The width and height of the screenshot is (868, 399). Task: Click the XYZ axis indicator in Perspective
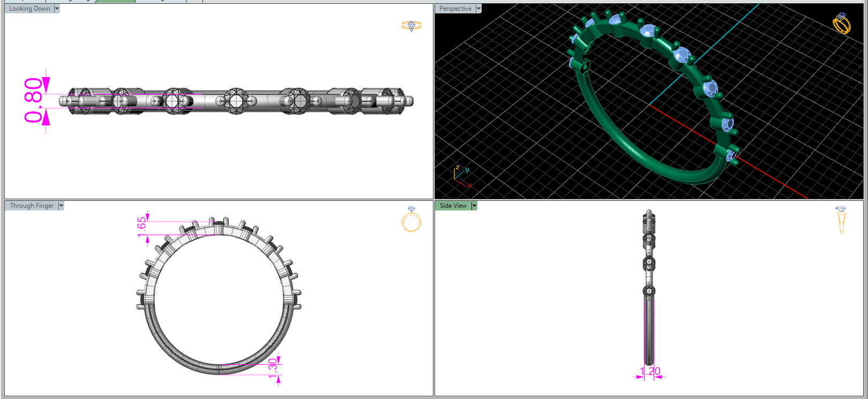coord(462,176)
